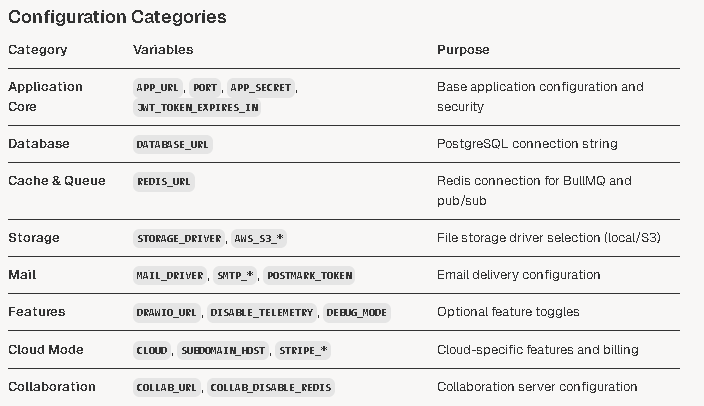Select the SUBDOMAIN_HOST code tag
Image resolution: width=704 pixels, height=406 pixels.
click(223, 350)
